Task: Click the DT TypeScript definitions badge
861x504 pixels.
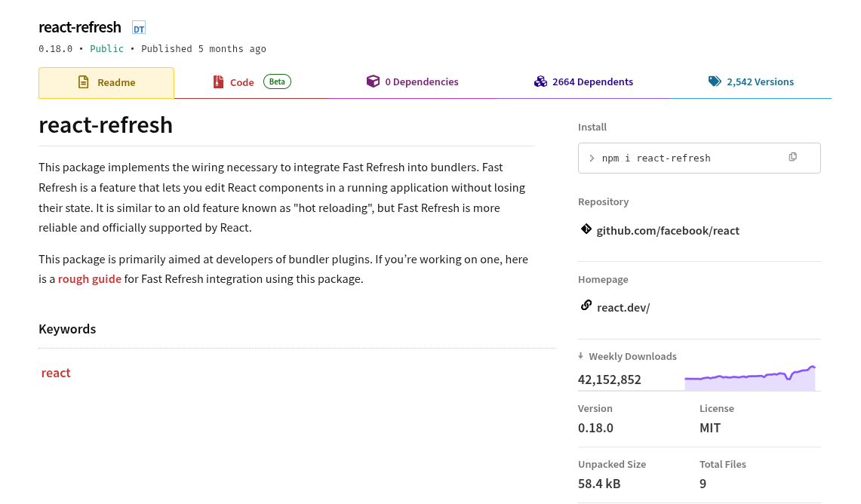Action: coord(138,27)
